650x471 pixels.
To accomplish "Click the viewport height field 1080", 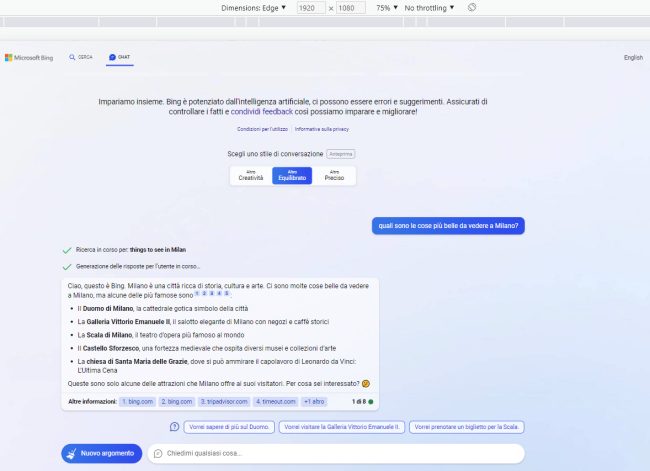I will coord(351,8).
